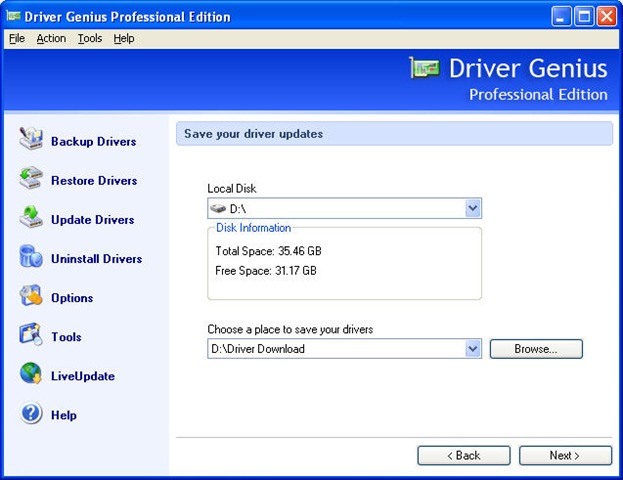The image size is (623, 480).
Task: Click the Driver Genius title bar icon
Action: (14, 16)
